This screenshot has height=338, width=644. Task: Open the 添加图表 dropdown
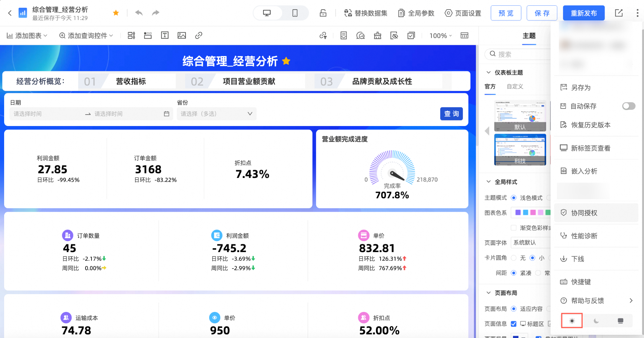coord(27,36)
